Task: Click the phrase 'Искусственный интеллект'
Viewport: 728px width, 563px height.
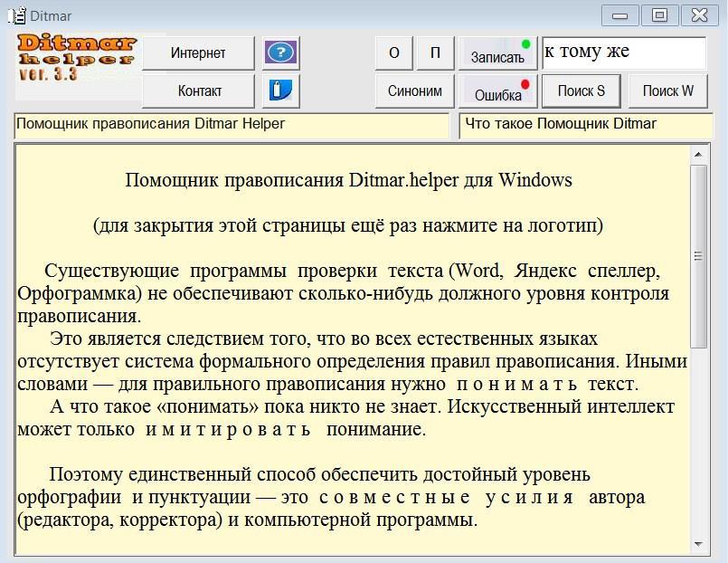Action: [x=561, y=406]
